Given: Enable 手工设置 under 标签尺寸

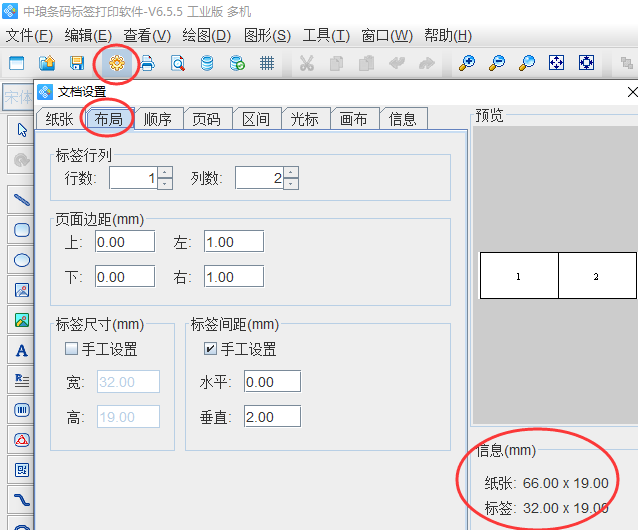Looking at the screenshot, I should tap(71, 349).
